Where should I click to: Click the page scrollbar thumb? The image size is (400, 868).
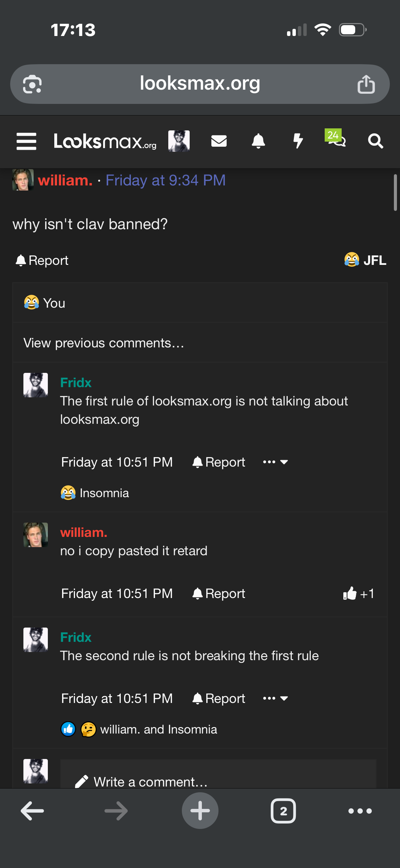(x=395, y=193)
